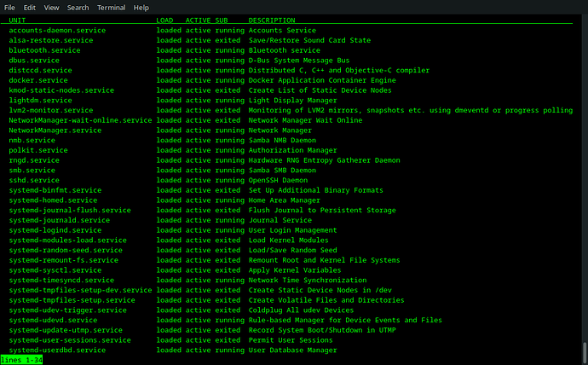
Task: Click 'Samba NMB Daemon' description
Action: (x=282, y=141)
